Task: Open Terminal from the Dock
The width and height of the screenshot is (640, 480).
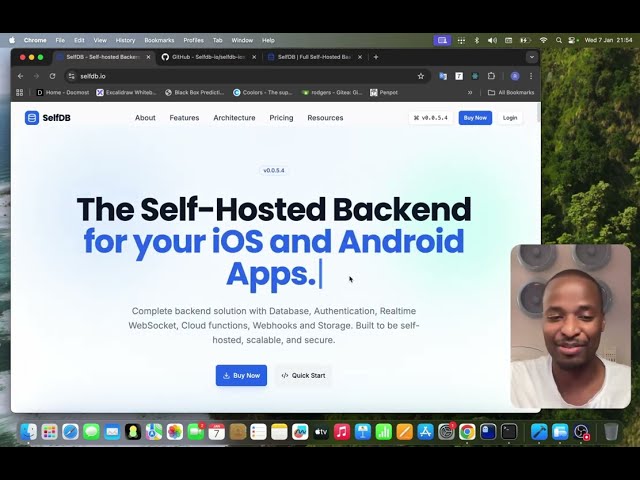Action: (x=509, y=432)
